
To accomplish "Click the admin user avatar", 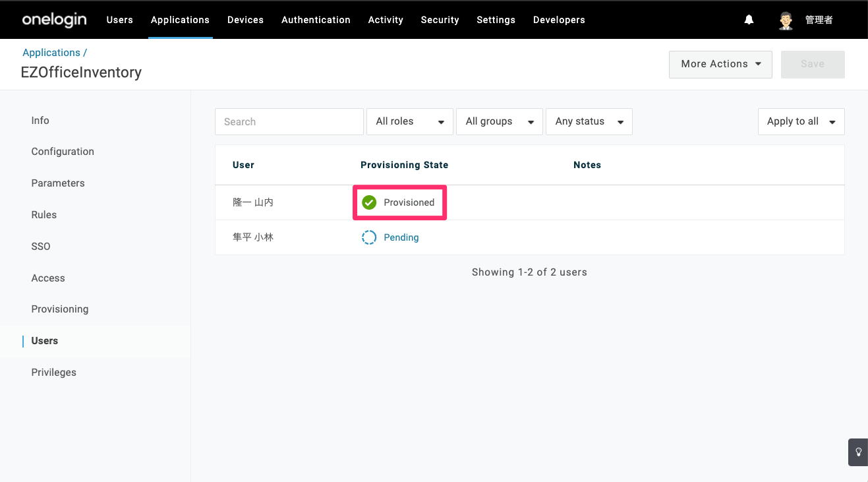I will click(786, 20).
